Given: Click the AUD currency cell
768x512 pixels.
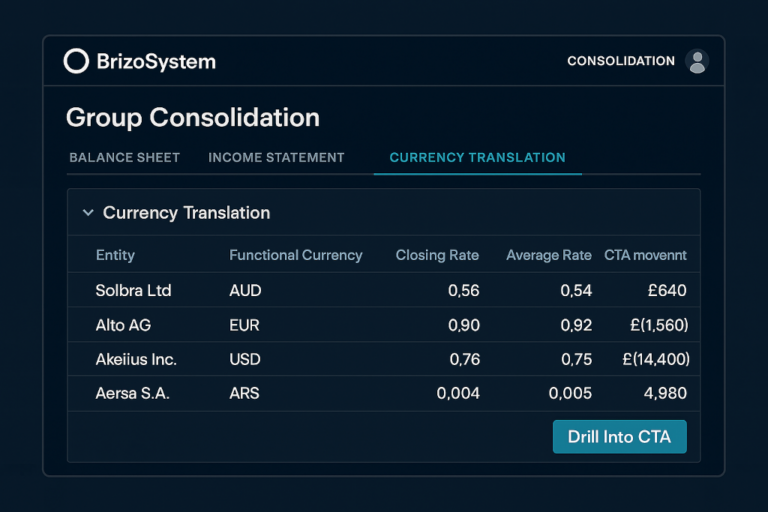Looking at the screenshot, I should (245, 291).
